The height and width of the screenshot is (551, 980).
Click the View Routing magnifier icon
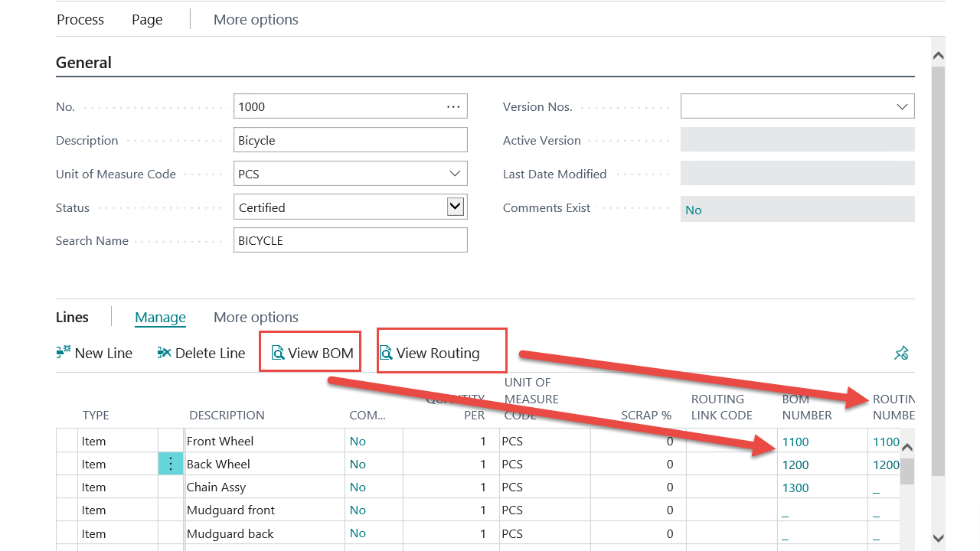pyautogui.click(x=387, y=353)
